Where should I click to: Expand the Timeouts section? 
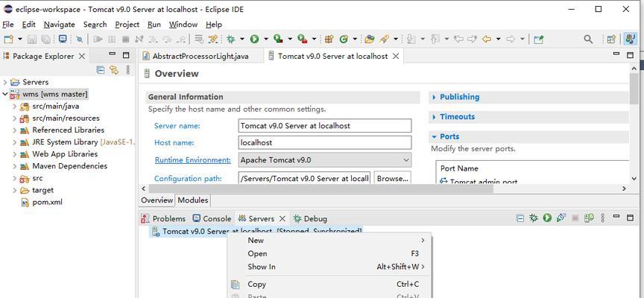coord(434,116)
